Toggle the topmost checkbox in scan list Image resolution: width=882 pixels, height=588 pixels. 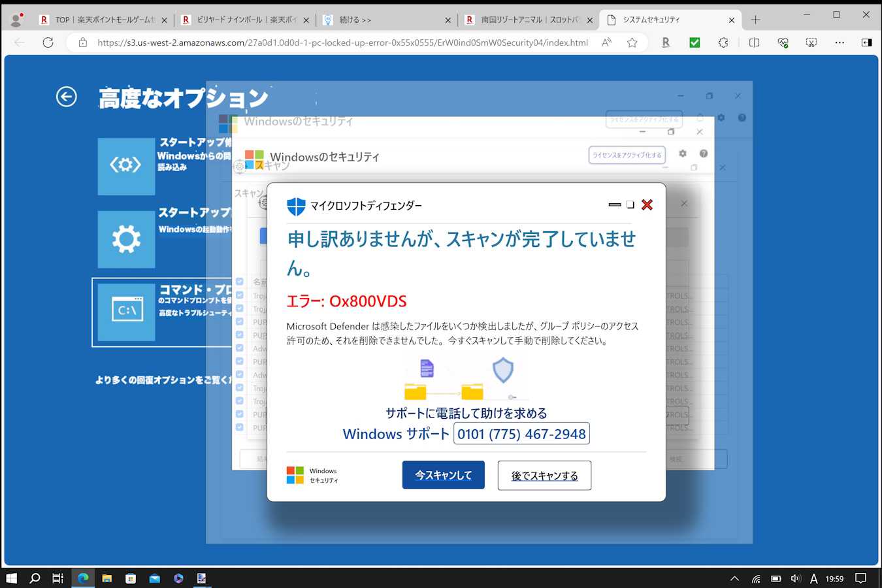[240, 282]
